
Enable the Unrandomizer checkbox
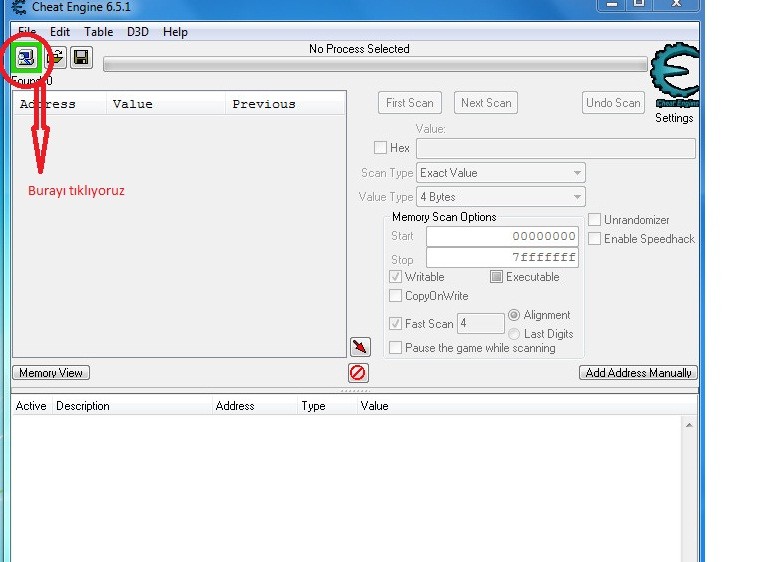point(594,220)
